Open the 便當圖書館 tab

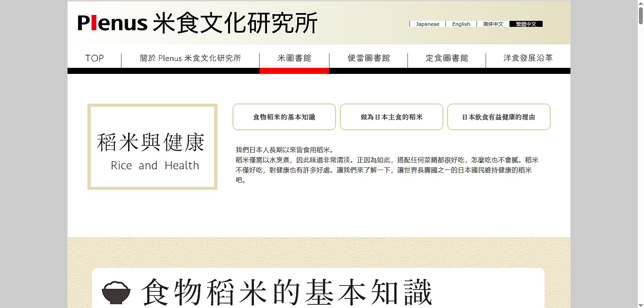coord(368,58)
